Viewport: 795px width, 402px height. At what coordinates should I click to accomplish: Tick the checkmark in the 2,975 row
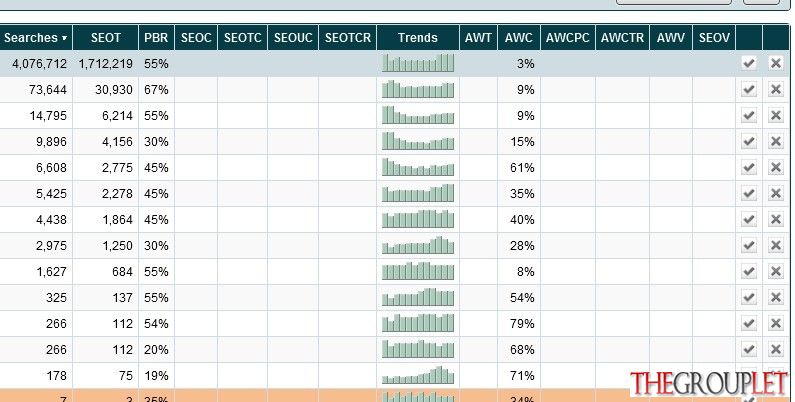[749, 245]
